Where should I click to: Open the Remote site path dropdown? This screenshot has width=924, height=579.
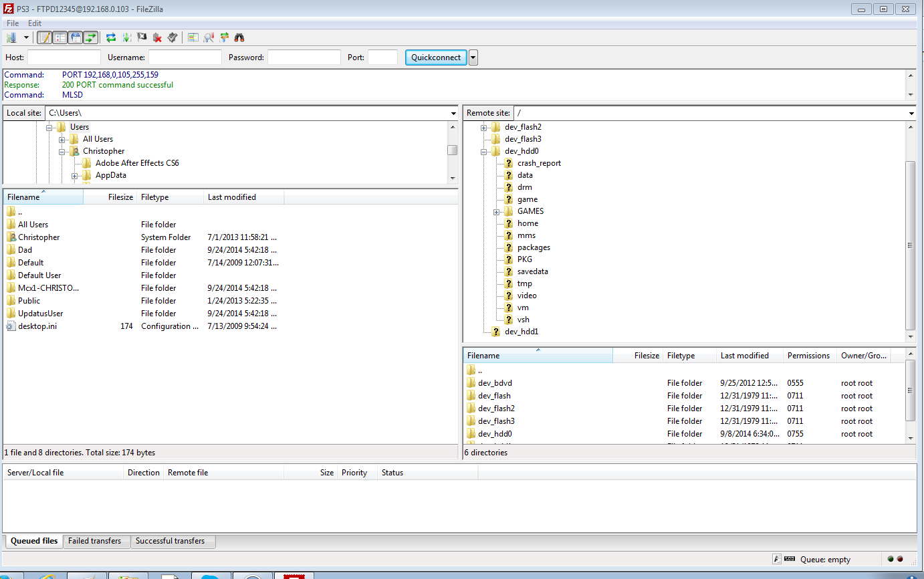click(911, 114)
